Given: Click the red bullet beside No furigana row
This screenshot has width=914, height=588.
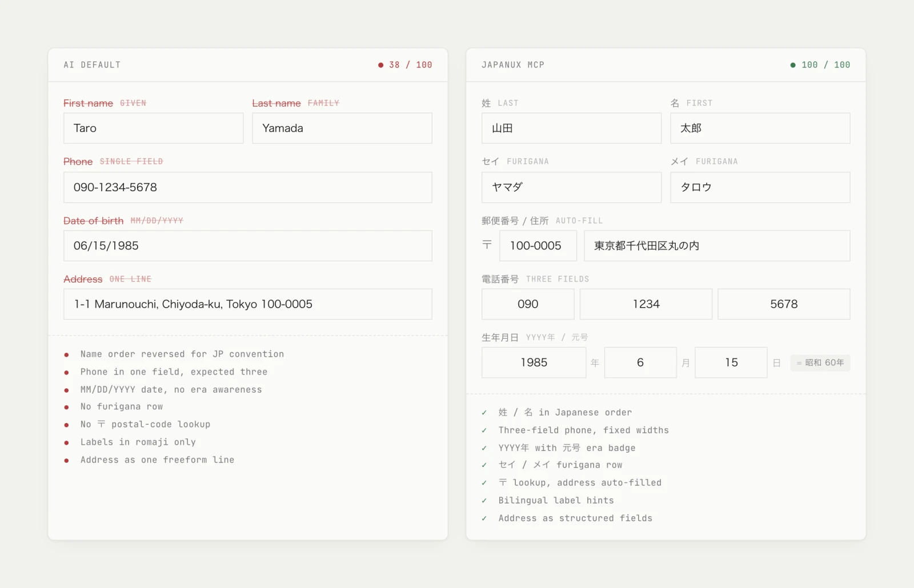Looking at the screenshot, I should point(67,407).
